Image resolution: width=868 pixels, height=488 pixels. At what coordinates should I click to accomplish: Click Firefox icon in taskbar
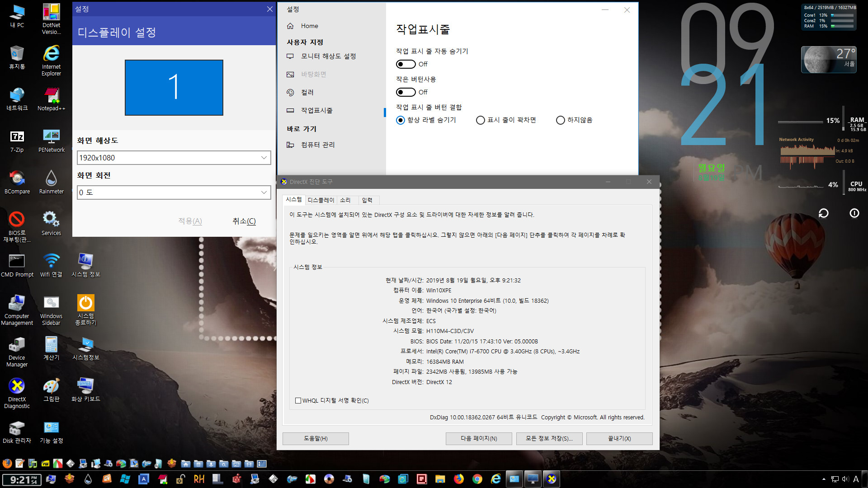(459, 479)
